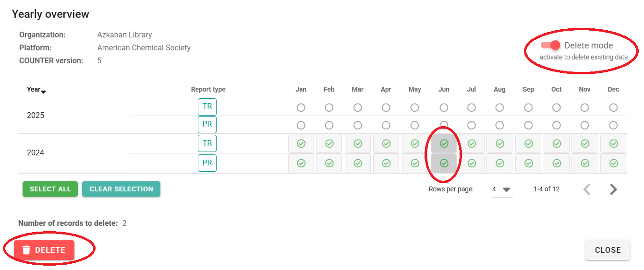Click the 2024 PR report type chip

(x=207, y=163)
